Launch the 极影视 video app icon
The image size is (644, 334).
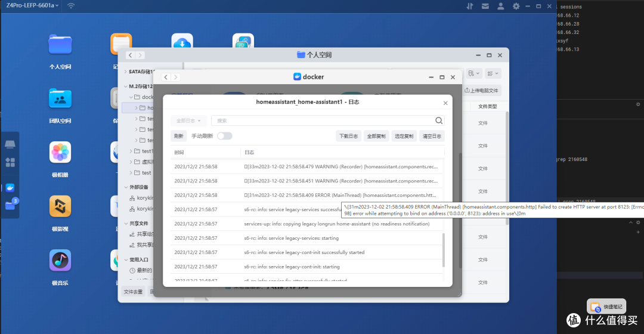[60, 206]
